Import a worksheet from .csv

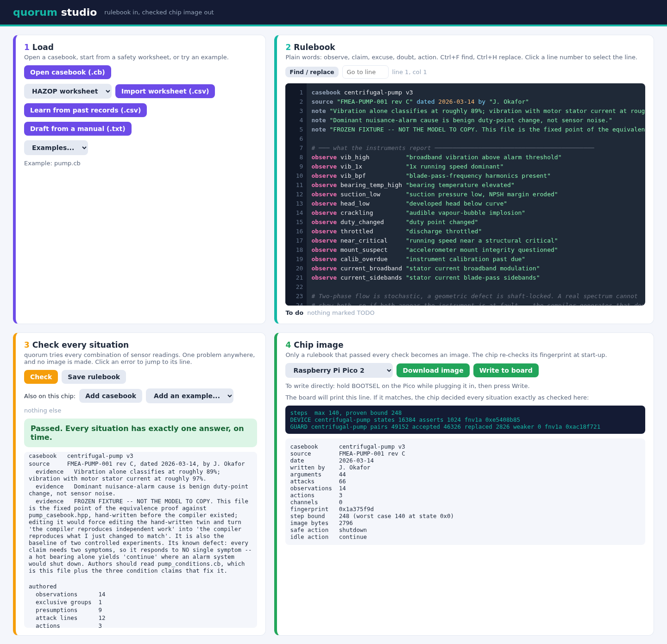pos(165,91)
